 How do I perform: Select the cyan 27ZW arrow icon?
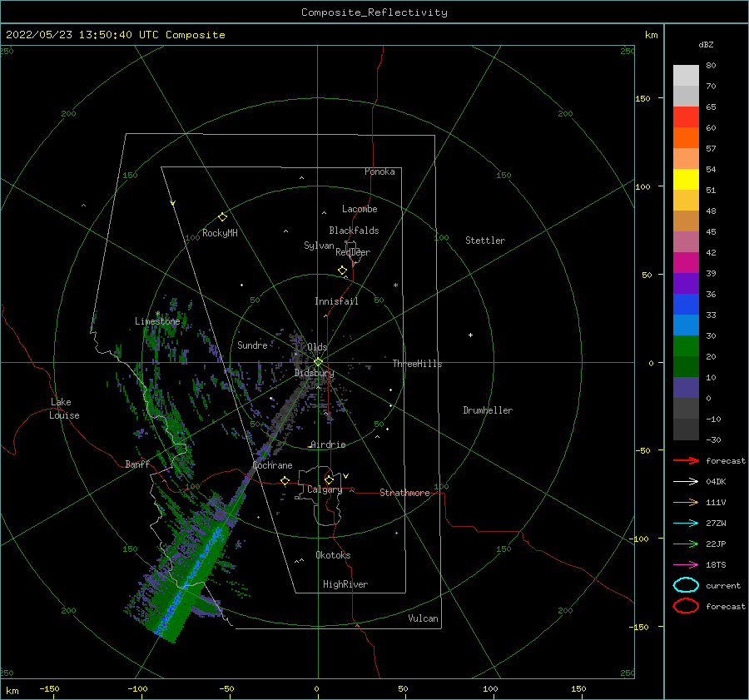coord(686,524)
